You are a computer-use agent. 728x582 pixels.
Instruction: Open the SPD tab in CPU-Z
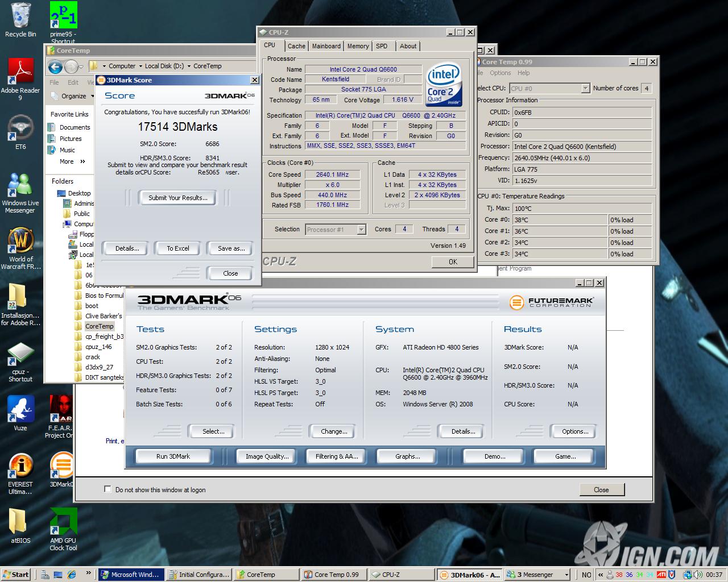pyautogui.click(x=382, y=46)
